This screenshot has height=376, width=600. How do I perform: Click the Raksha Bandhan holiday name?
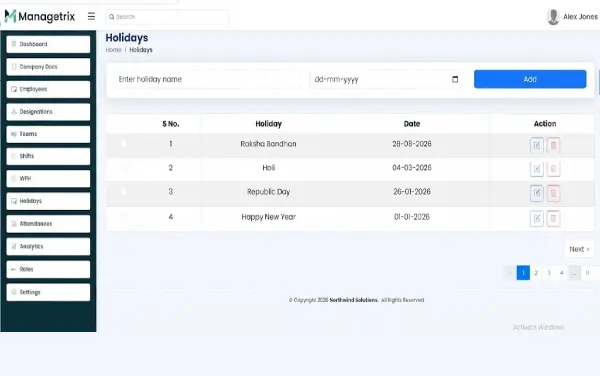click(268, 144)
